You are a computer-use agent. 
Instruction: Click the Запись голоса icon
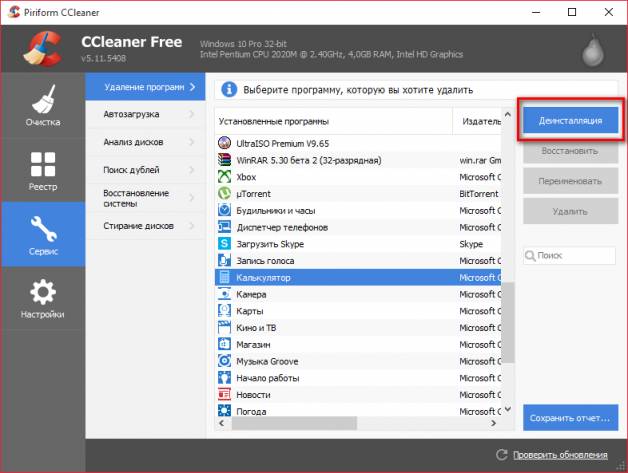(x=224, y=261)
